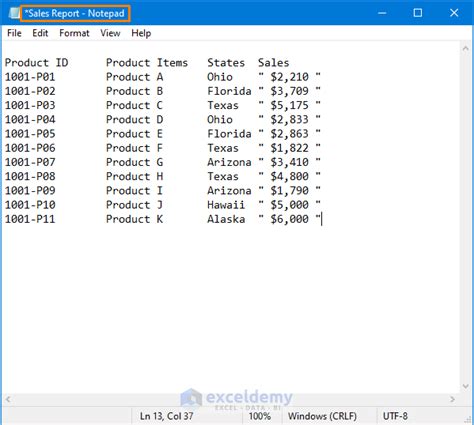474x425 pixels.
Task: Click the Windows (CRLF) status field
Action: click(322, 416)
